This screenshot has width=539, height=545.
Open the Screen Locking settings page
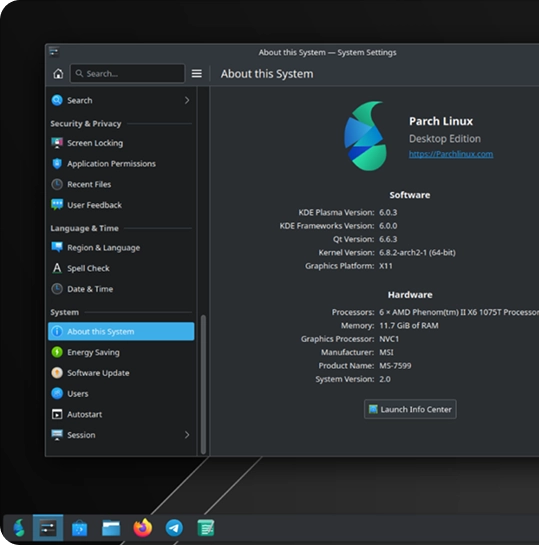point(121,143)
